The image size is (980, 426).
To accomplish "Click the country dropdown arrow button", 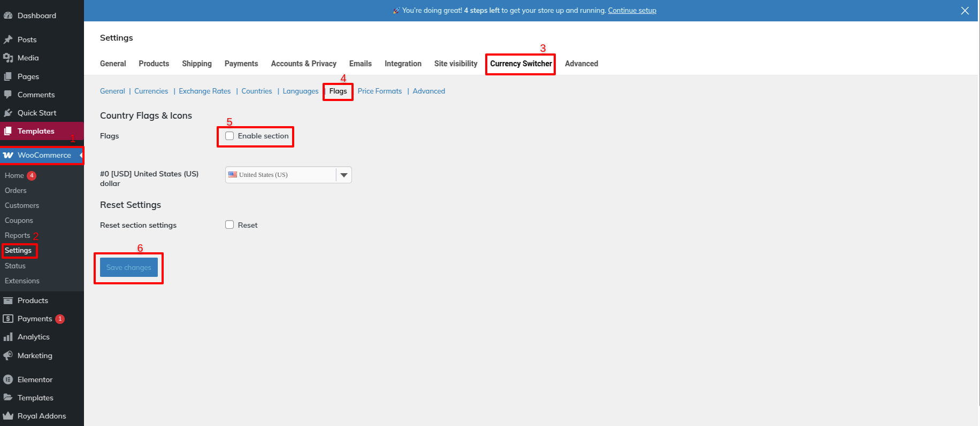I will [x=344, y=175].
